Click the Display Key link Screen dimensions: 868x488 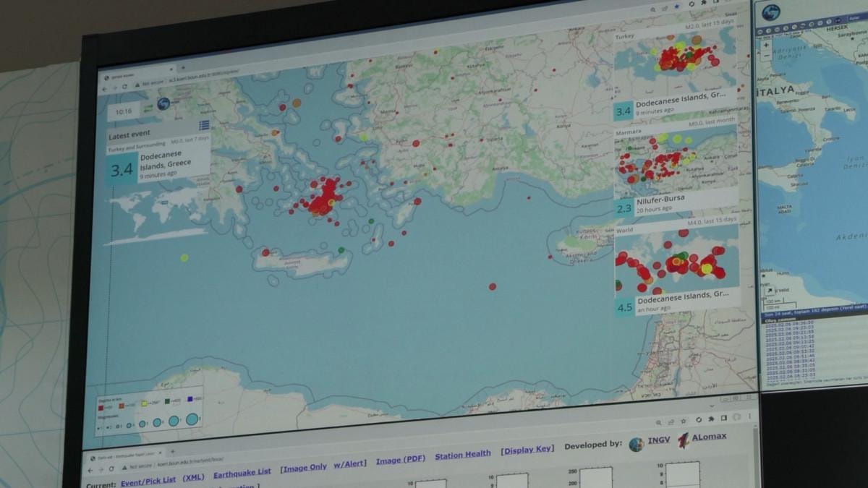[527, 450]
